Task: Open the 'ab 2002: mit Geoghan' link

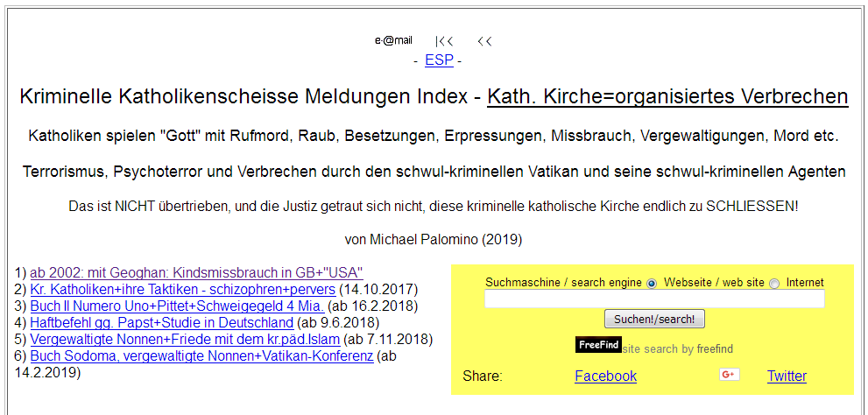Action: tap(196, 272)
